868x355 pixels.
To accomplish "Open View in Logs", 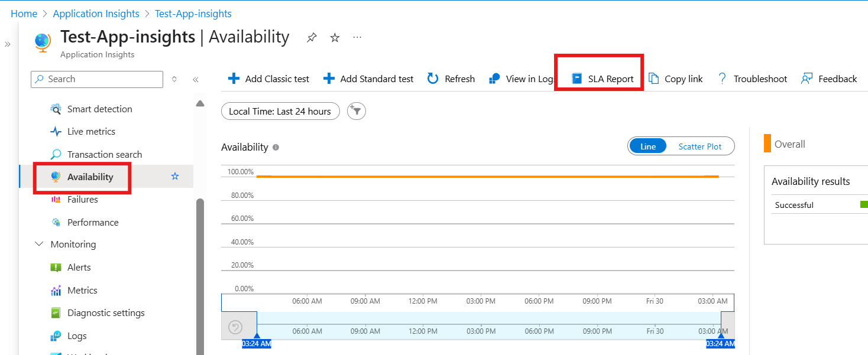I will pos(521,79).
